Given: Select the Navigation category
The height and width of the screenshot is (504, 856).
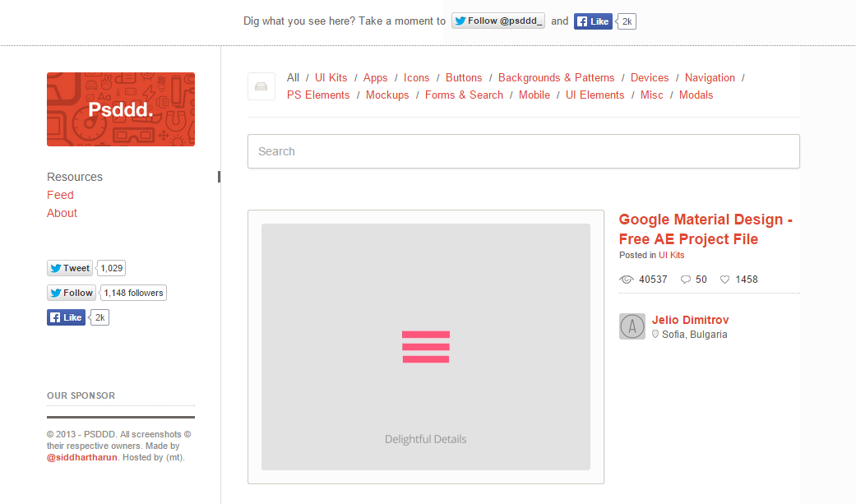Looking at the screenshot, I should tap(710, 78).
